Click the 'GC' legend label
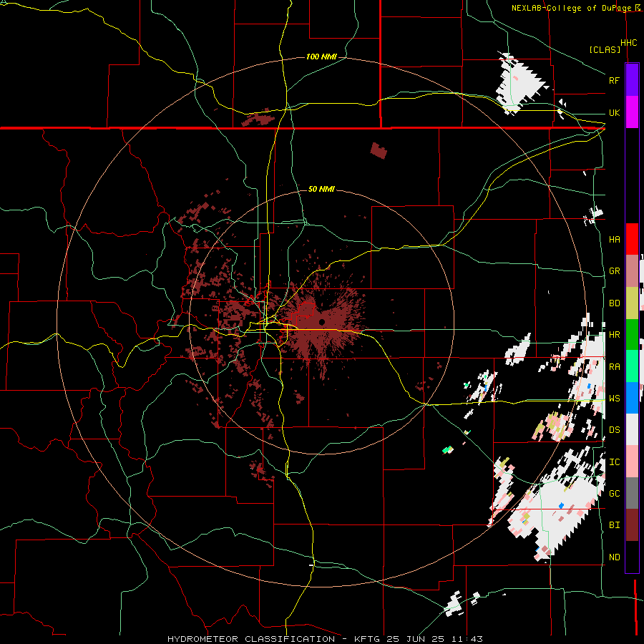 pos(614,493)
